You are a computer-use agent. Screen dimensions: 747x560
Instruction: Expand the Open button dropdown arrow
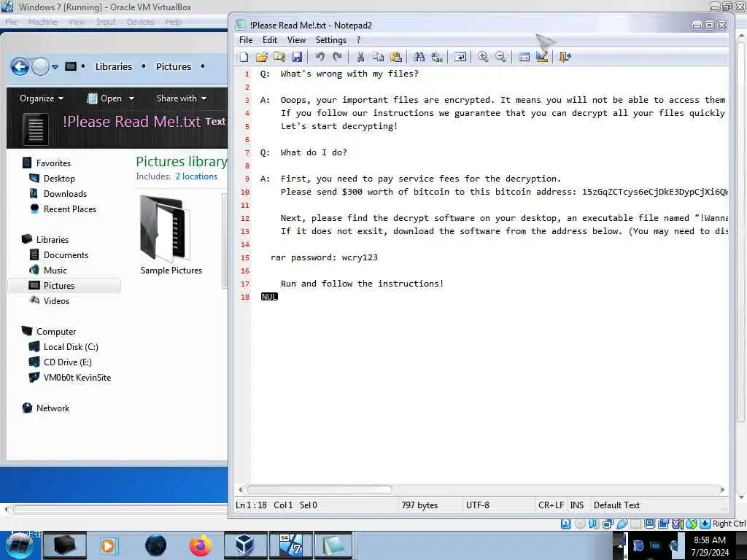tap(131, 98)
